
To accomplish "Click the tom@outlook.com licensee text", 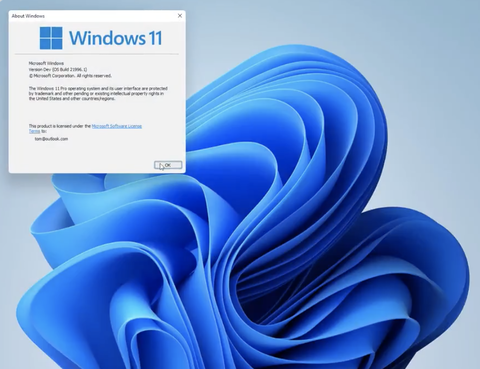I will tap(51, 139).
